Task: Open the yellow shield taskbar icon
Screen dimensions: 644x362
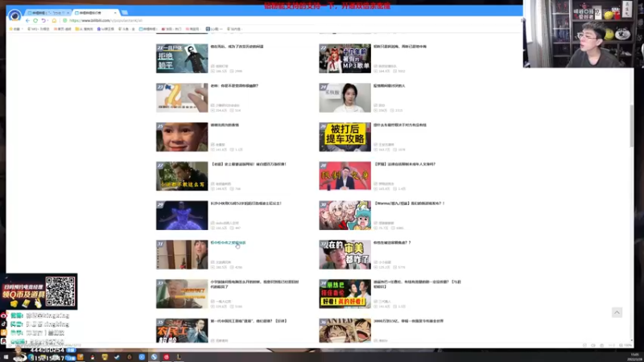Action: [105, 357]
